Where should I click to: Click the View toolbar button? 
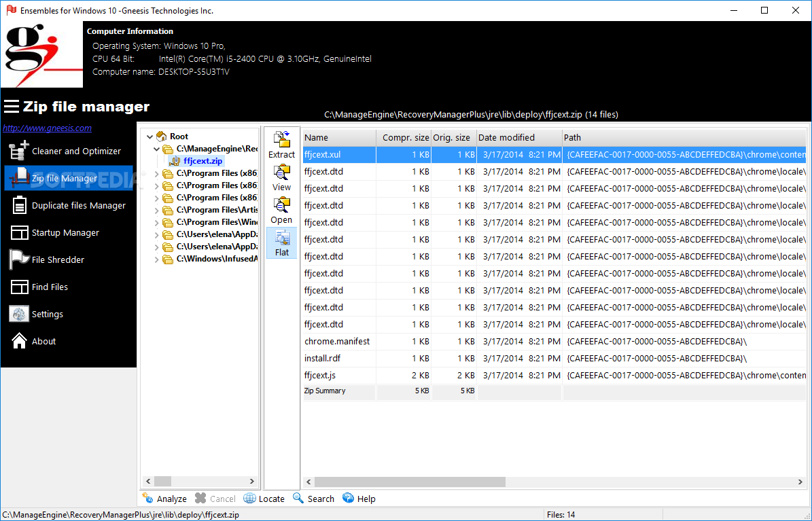pos(282,178)
